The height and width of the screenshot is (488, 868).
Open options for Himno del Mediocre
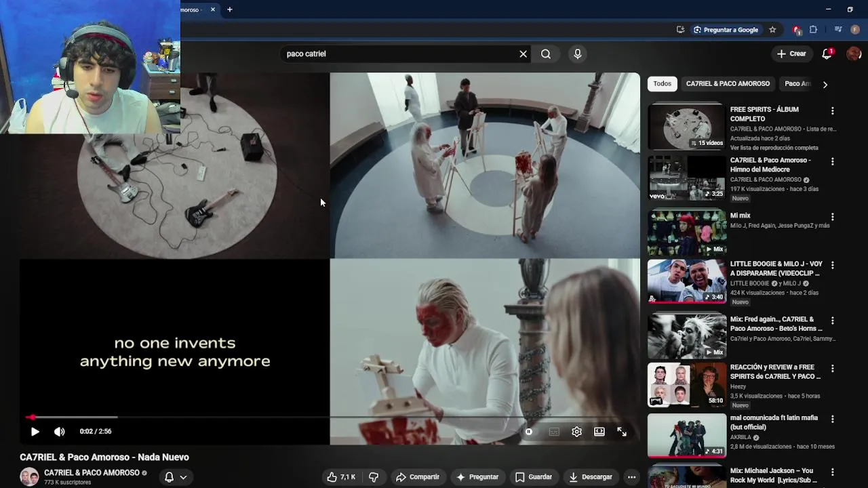click(x=832, y=161)
